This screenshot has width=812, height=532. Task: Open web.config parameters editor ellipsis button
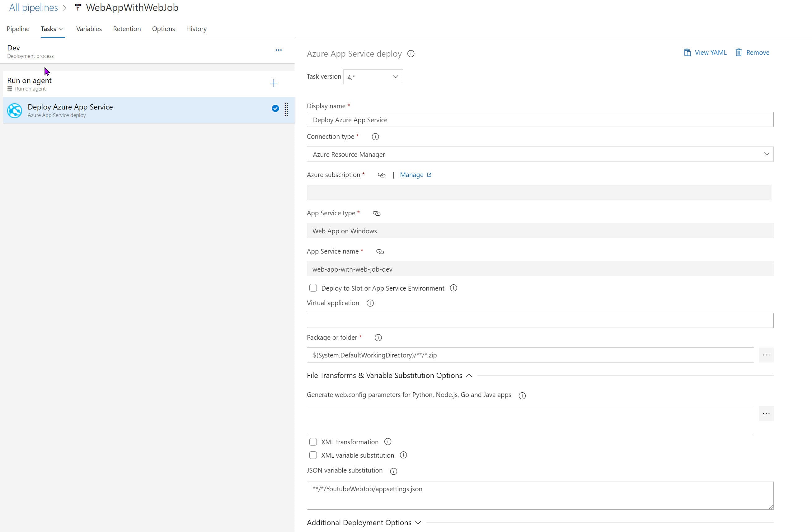(x=766, y=413)
